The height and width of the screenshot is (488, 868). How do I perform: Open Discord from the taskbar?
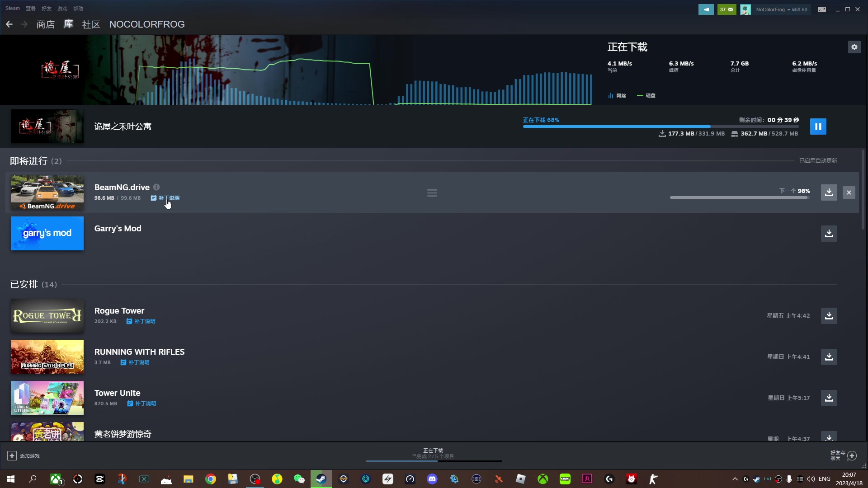(x=432, y=479)
